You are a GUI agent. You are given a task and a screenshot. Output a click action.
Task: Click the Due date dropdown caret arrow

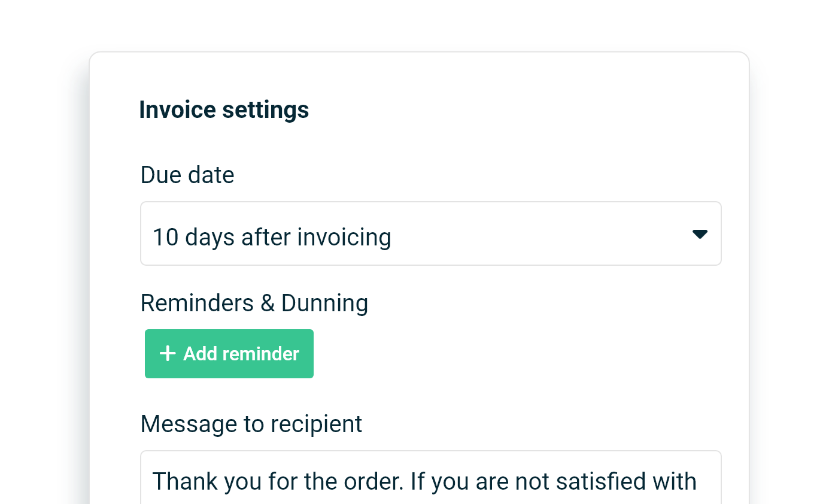point(700,234)
